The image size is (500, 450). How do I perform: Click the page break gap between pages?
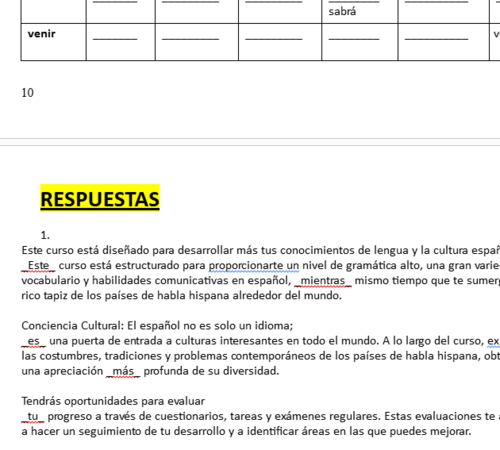pyautogui.click(x=250, y=142)
